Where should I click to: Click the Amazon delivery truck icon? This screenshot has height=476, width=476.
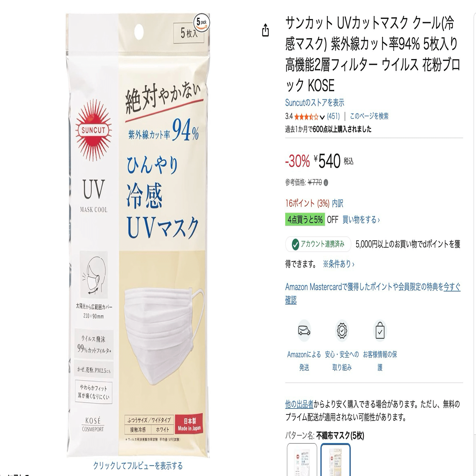[304, 331]
